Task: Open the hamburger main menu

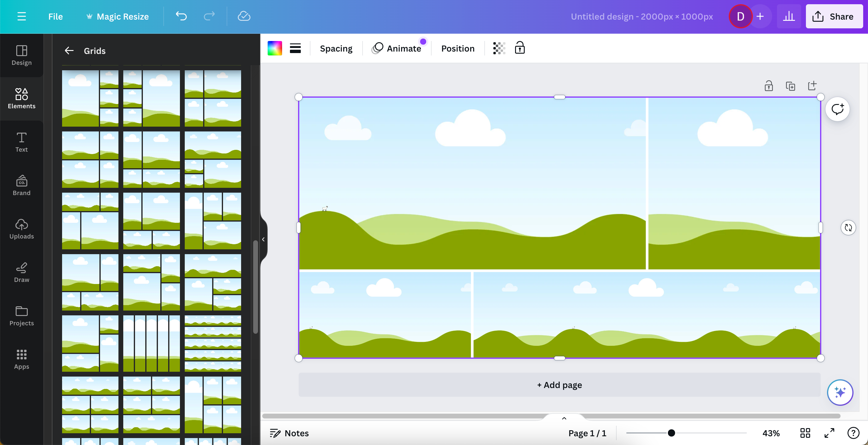Action: tap(22, 16)
